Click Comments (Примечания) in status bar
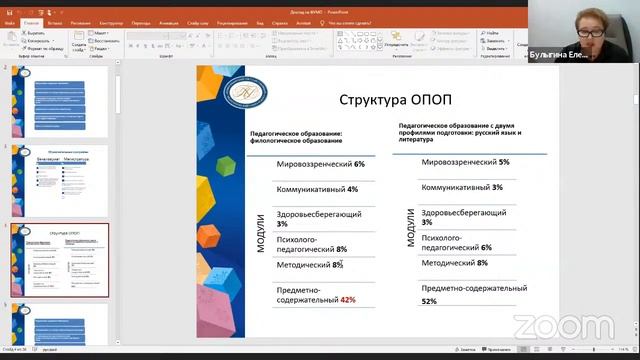Image resolution: width=640 pixels, height=360 pixels. pyautogui.click(x=496, y=349)
